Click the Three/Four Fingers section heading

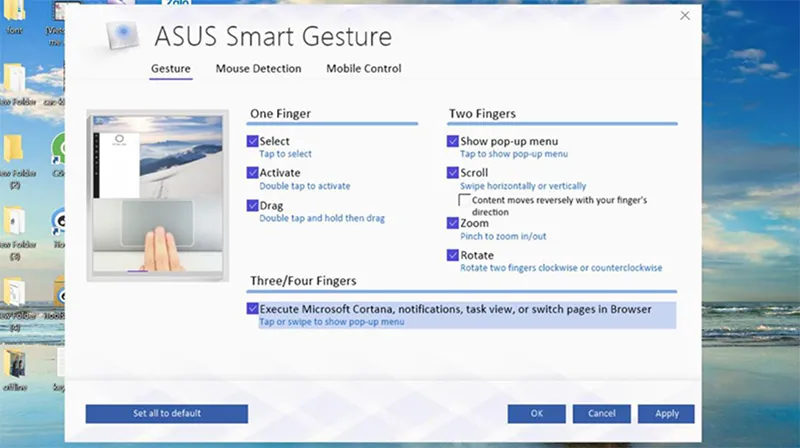coord(303,281)
